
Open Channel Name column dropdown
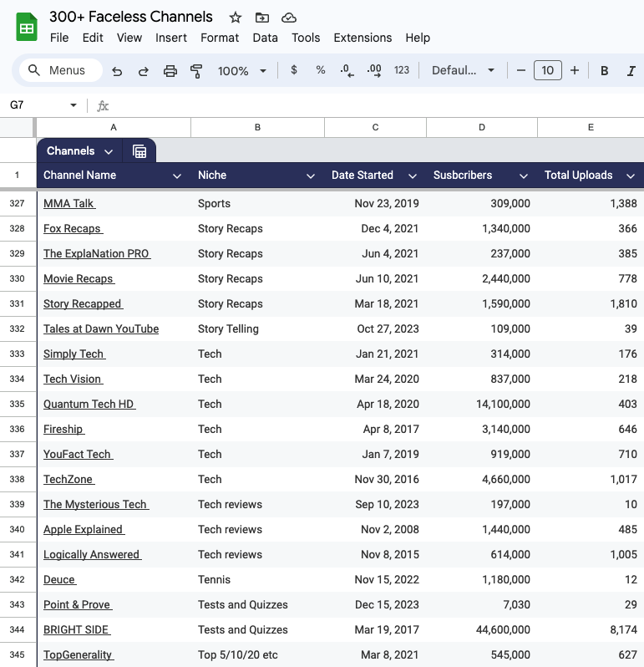[x=177, y=176]
